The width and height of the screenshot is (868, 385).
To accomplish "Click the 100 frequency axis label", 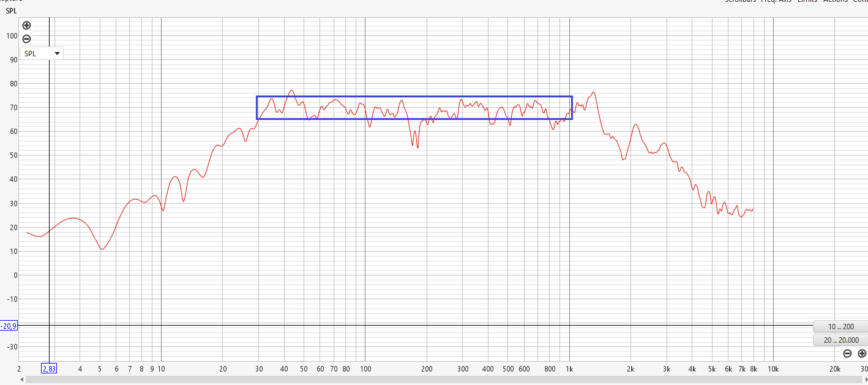I will click(x=365, y=368).
